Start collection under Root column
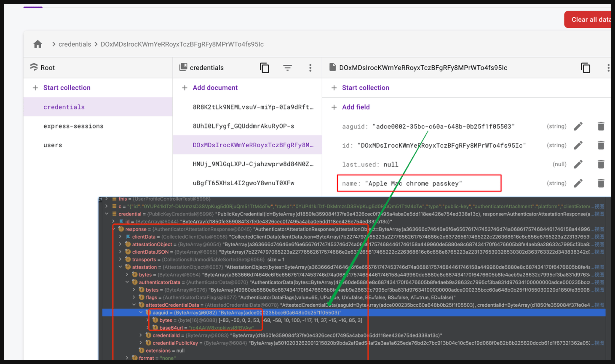 67,88
